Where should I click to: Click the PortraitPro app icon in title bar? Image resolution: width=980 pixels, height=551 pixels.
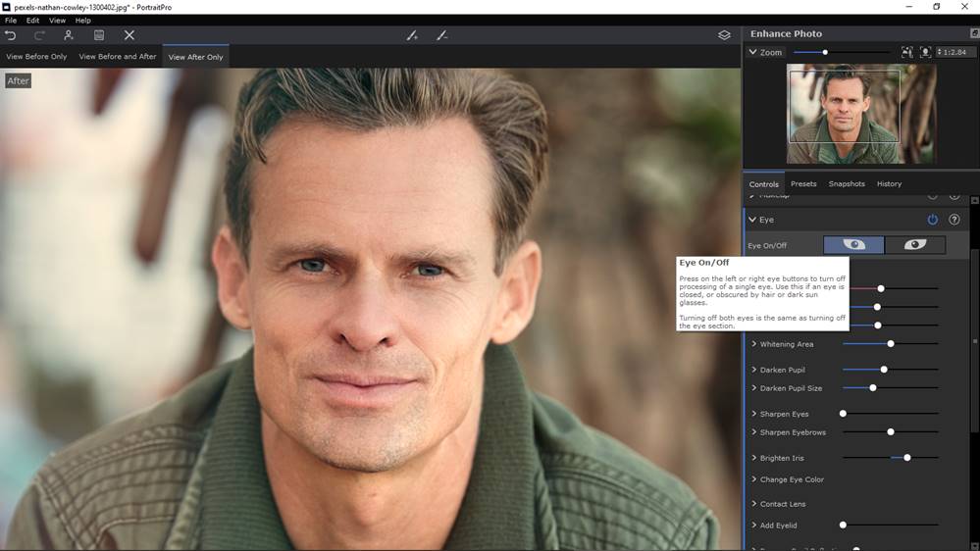[x=6, y=7]
